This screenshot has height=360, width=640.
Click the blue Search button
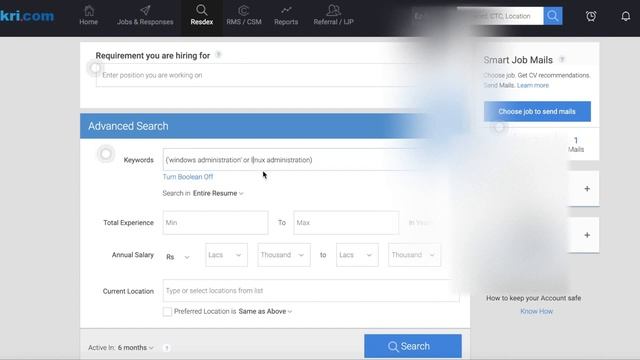click(x=413, y=346)
